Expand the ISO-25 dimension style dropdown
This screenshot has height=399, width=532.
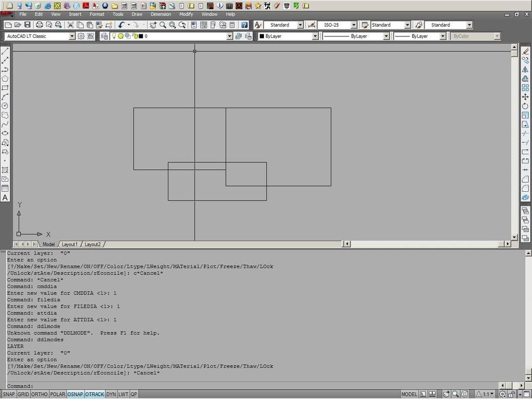[x=354, y=25]
